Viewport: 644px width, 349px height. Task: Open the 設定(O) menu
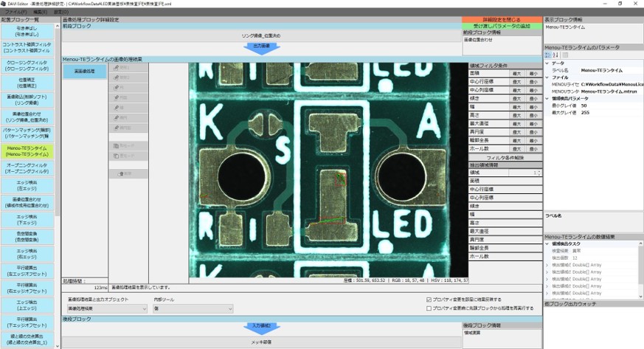pyautogui.click(x=60, y=13)
